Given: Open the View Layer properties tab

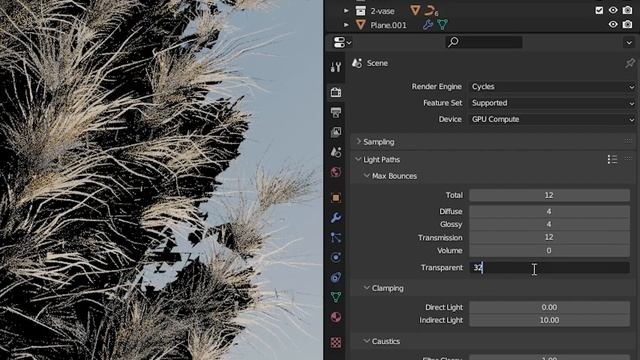Looking at the screenshot, I should click(336, 132).
